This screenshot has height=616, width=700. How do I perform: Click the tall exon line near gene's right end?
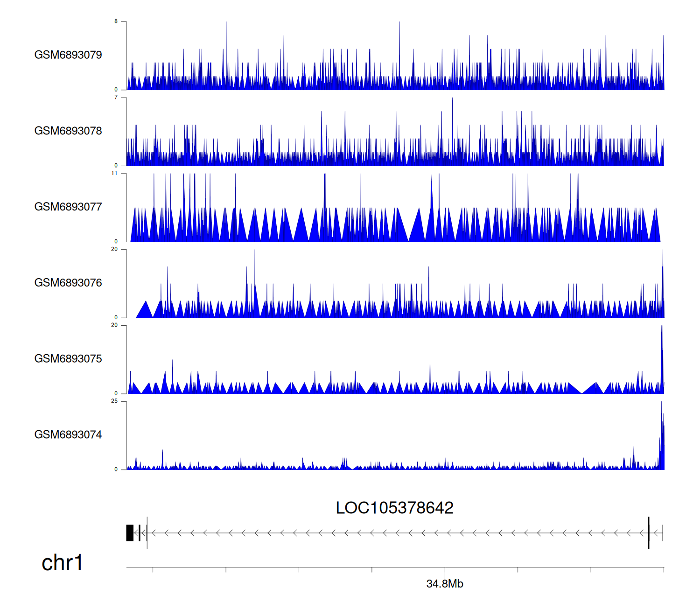[x=648, y=533]
